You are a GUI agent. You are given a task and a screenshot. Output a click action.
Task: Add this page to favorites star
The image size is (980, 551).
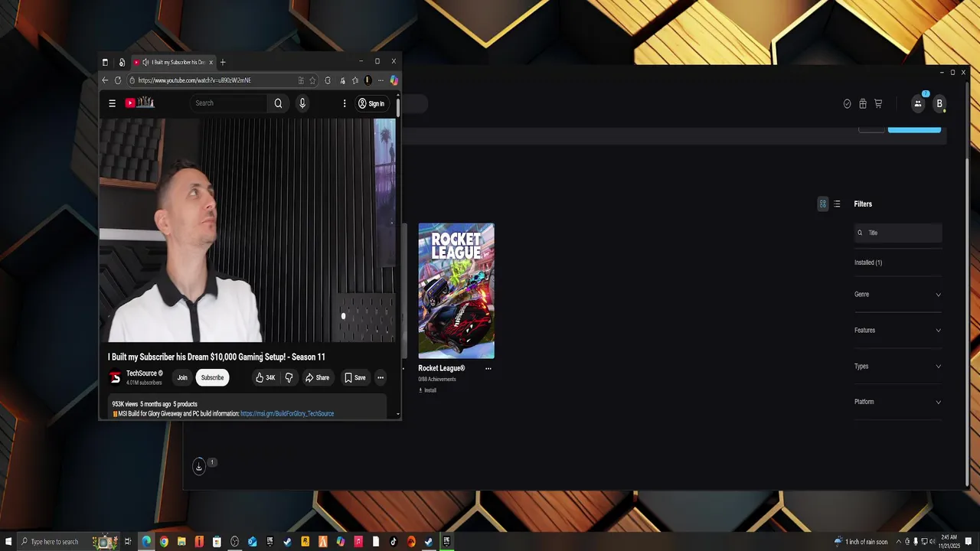312,80
